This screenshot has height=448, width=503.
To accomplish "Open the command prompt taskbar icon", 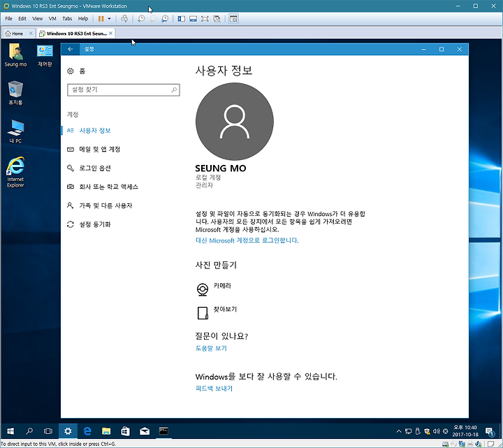I will [163, 431].
